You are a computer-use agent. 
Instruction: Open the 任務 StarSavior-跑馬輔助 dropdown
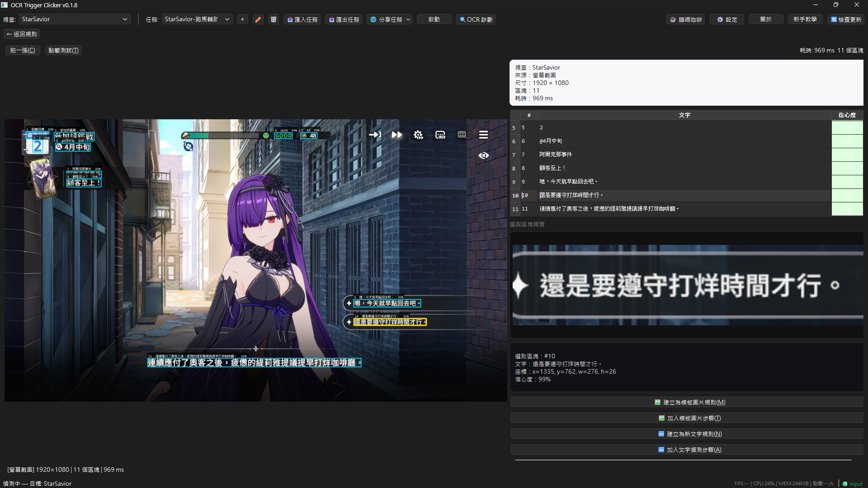[x=198, y=19]
